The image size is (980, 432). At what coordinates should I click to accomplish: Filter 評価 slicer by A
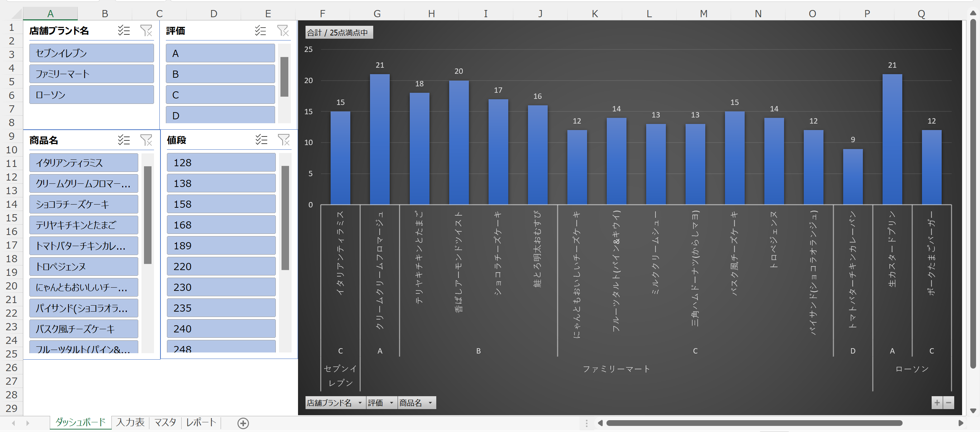[220, 53]
